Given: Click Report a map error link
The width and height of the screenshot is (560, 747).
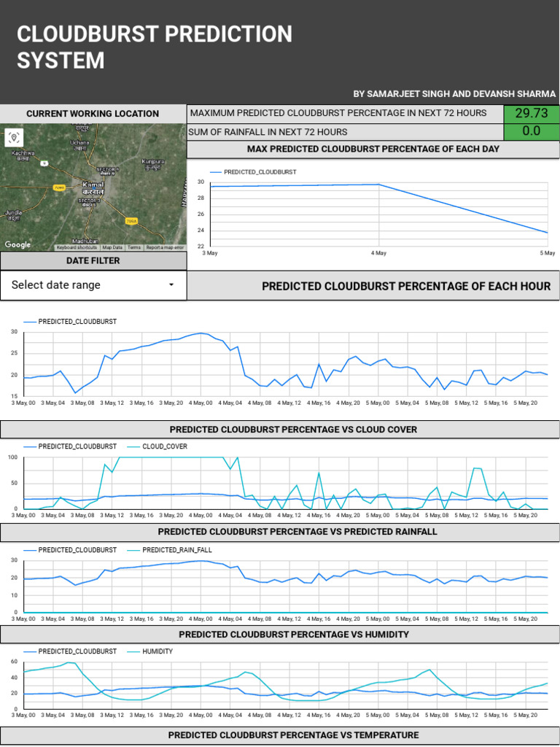Looking at the screenshot, I should 165,248.
